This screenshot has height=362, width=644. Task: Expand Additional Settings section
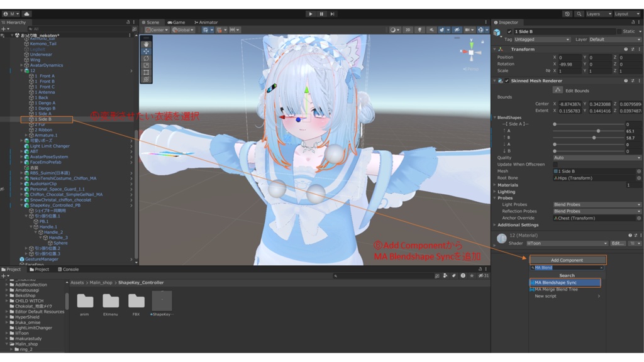(x=494, y=225)
